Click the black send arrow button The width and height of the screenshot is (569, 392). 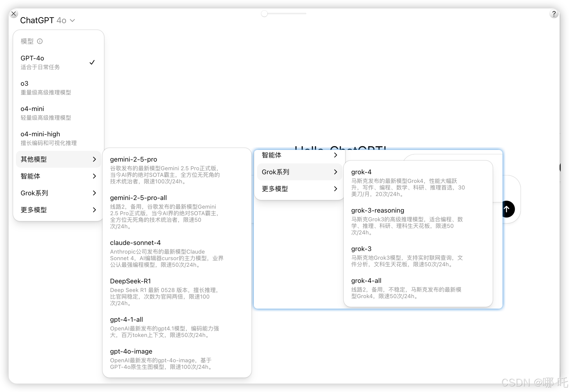click(506, 209)
